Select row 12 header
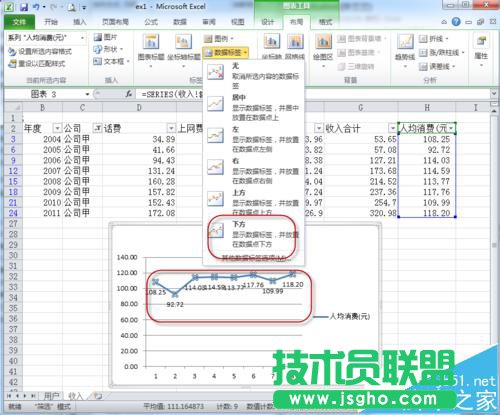Screen dimensions: 500x415 coord(13,171)
